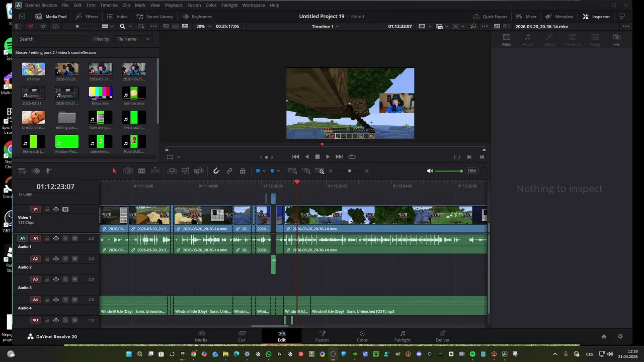Viewport: 644px width, 362px height.
Task: Open the File menu
Action: click(65, 5)
